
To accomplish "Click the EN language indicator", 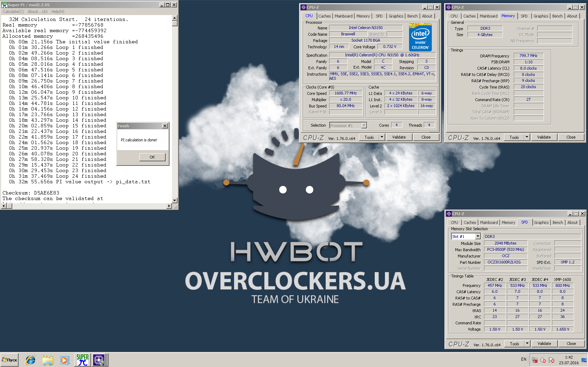I will [524, 359].
